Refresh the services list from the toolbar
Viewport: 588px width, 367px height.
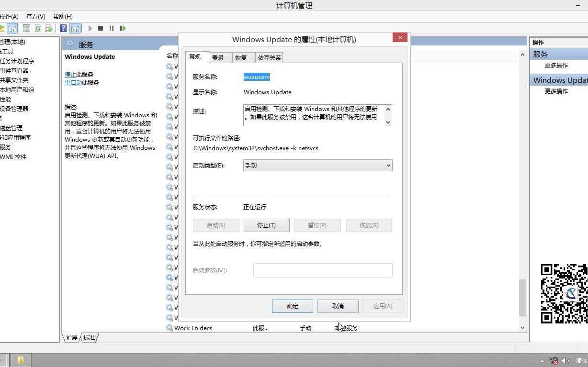[x=38, y=28]
